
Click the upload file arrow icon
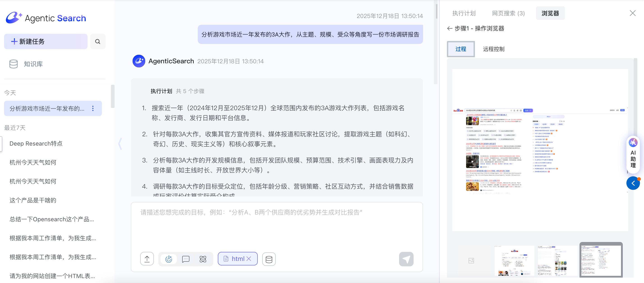coord(147,259)
